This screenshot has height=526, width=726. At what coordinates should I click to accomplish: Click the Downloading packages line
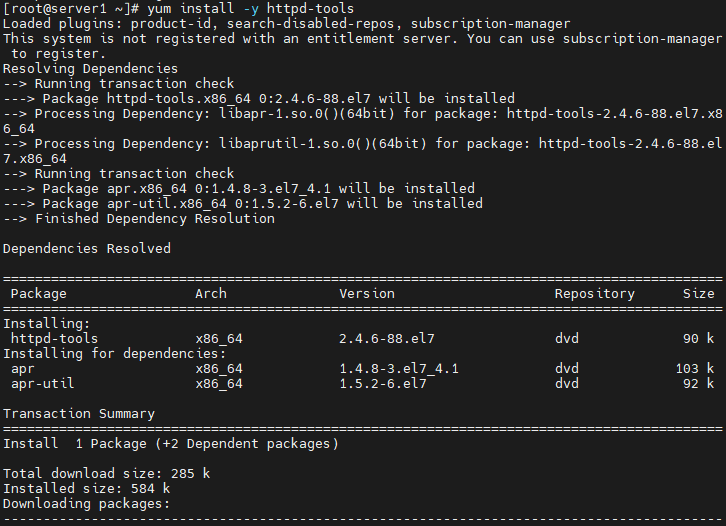(x=87, y=503)
